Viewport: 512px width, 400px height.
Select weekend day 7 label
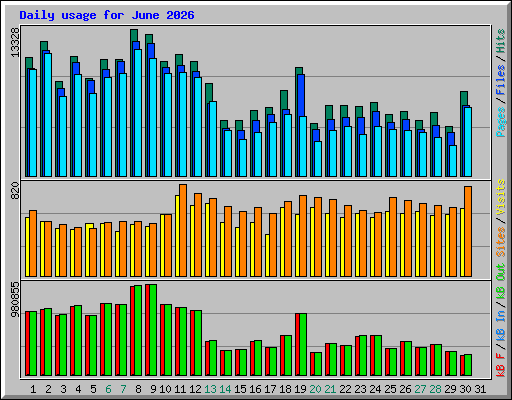pos(123,389)
